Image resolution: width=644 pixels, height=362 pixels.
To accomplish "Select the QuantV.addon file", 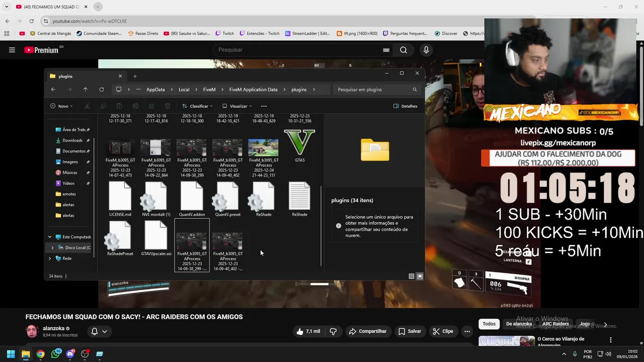I will 192,200.
